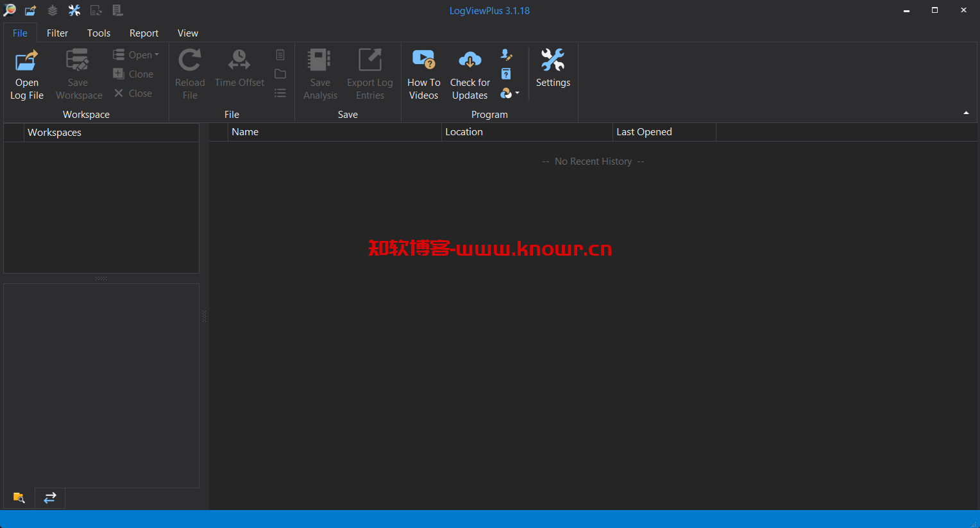Click Export Log Entries button
Image resolution: width=980 pixels, height=528 pixels.
pos(370,74)
